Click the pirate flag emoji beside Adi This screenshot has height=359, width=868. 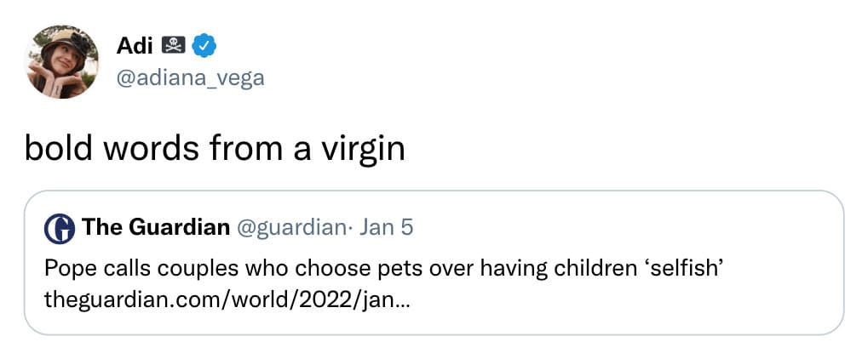point(173,47)
